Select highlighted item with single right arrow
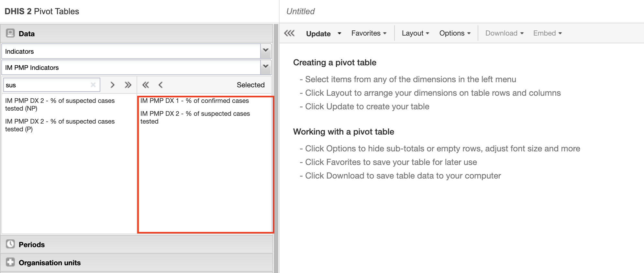 112,85
